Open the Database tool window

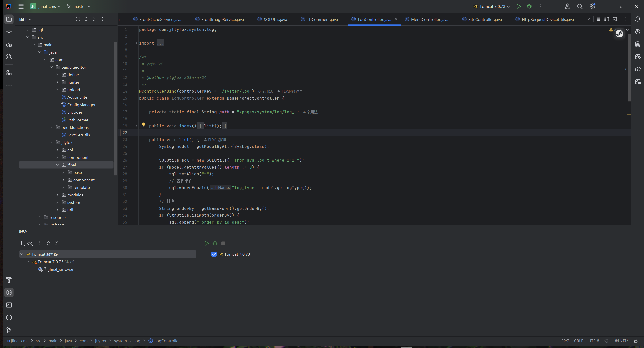coord(638,44)
